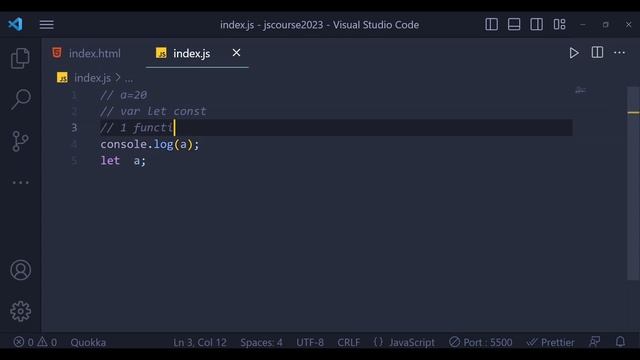Click the errors count status icon
The height and width of the screenshot is (360, 640).
click(x=24, y=342)
